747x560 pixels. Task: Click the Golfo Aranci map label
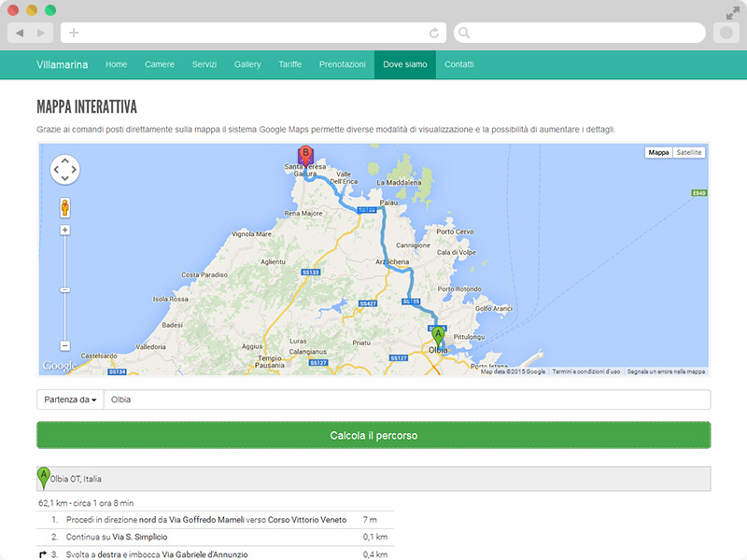[494, 308]
